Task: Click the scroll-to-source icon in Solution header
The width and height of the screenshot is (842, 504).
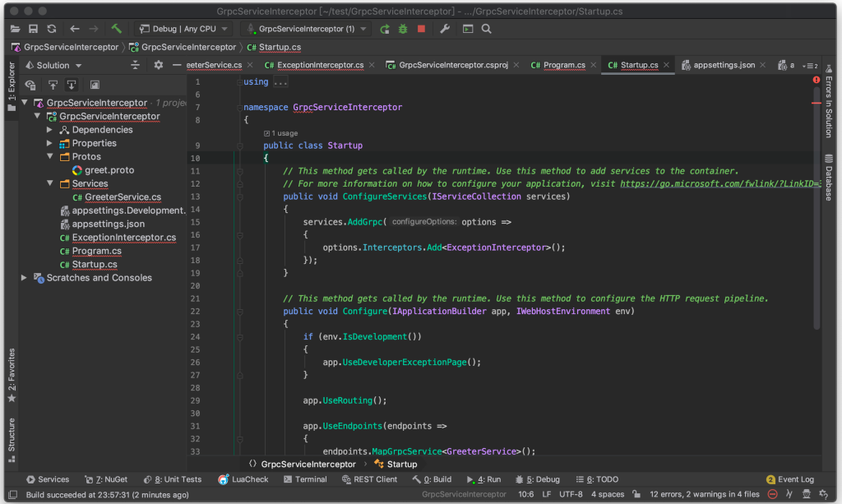Action: [136, 65]
